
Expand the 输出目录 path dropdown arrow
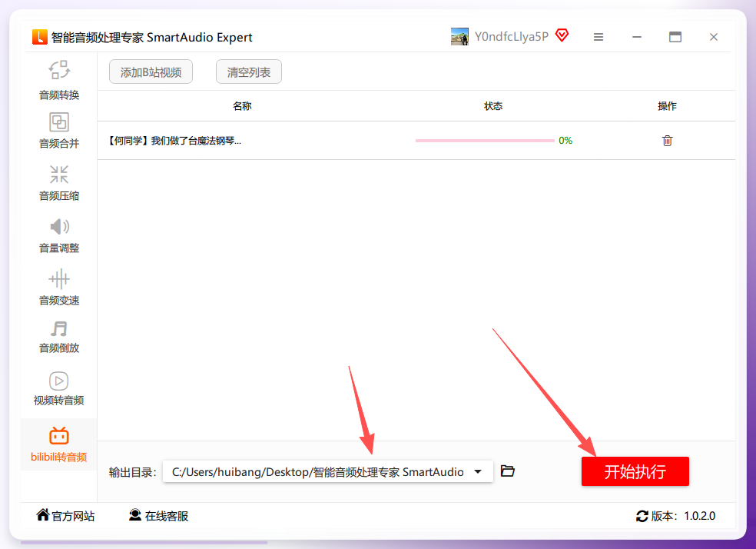478,472
